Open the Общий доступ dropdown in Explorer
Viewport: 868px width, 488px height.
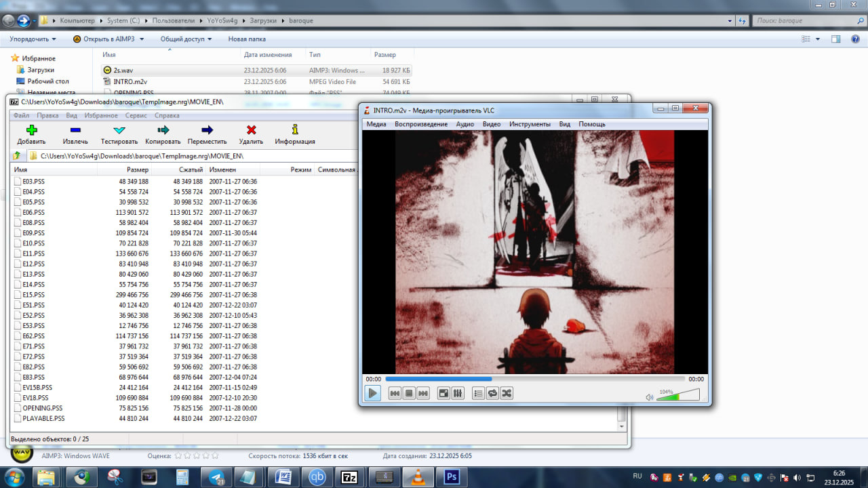186,39
